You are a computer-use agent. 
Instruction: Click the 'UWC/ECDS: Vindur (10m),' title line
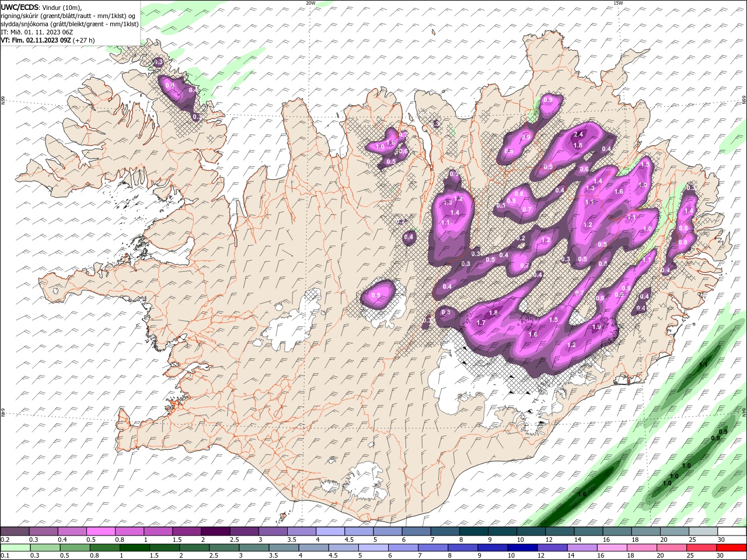click(42, 7)
